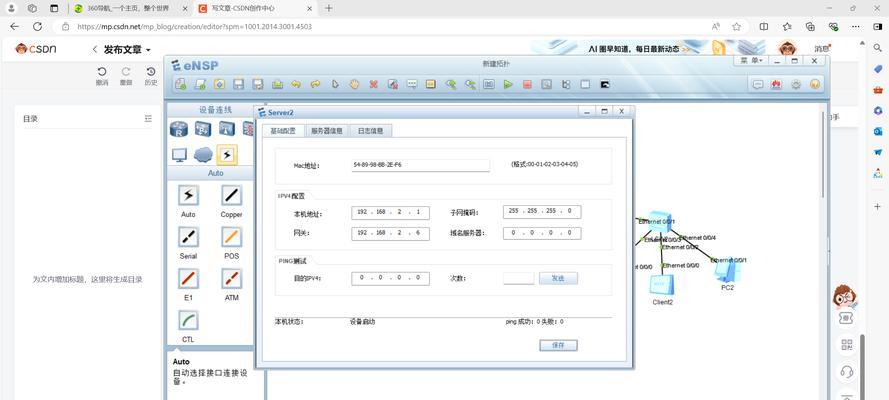Click the black-screen CLI icon in eNSP toolbar

604,84
